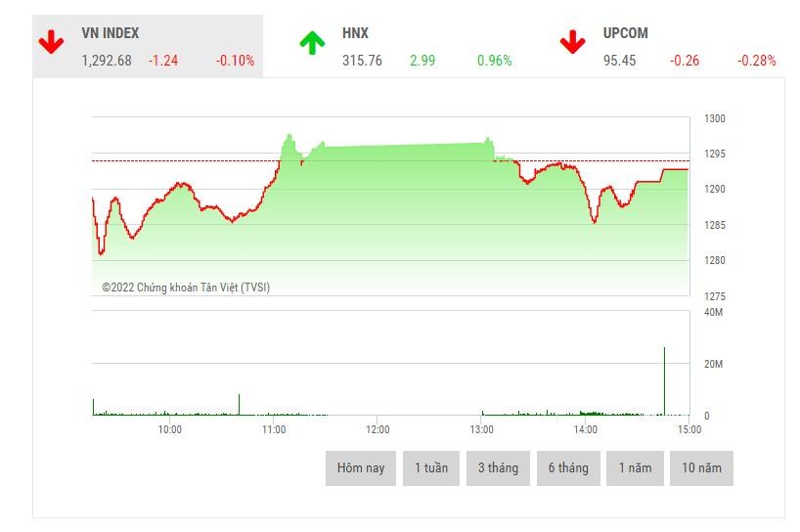Viewport: 800px width, 532px height.
Task: Click the UPCOM value 95.45
Action: click(620, 61)
